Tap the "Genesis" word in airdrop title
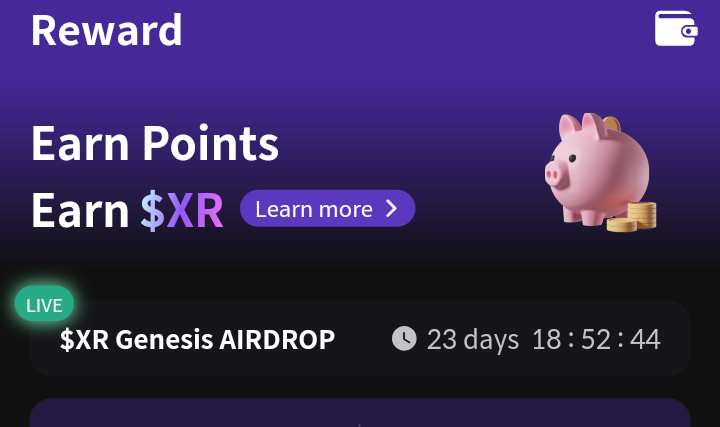 tap(164, 340)
